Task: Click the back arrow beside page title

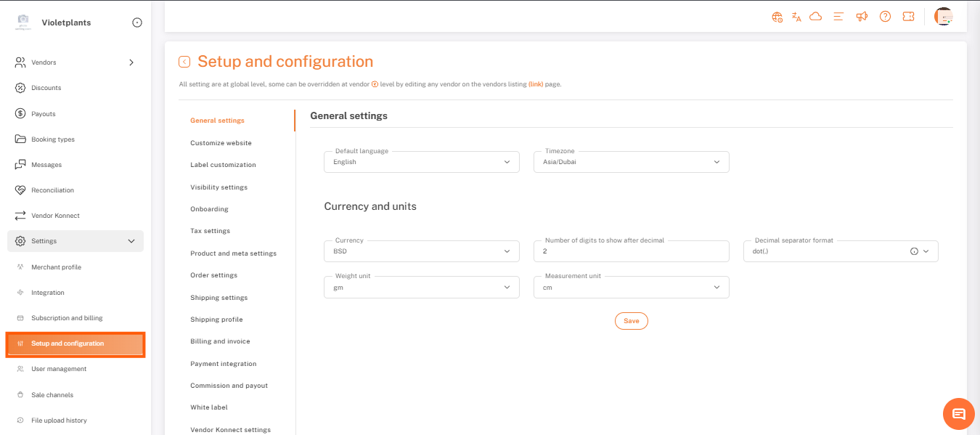Action: click(184, 62)
